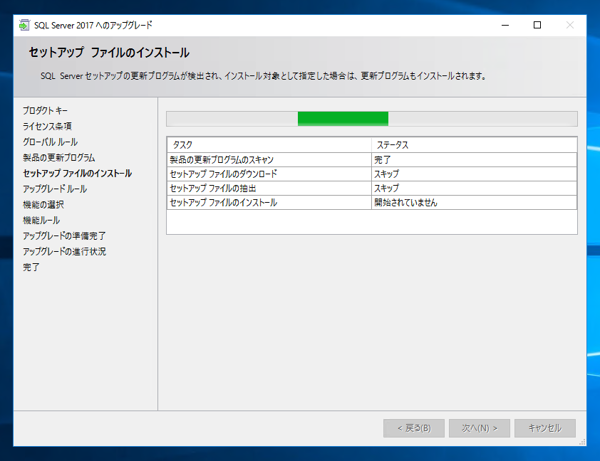Screen dimensions: 600x461
Task: Click the キャンセル button
Action: click(545, 428)
